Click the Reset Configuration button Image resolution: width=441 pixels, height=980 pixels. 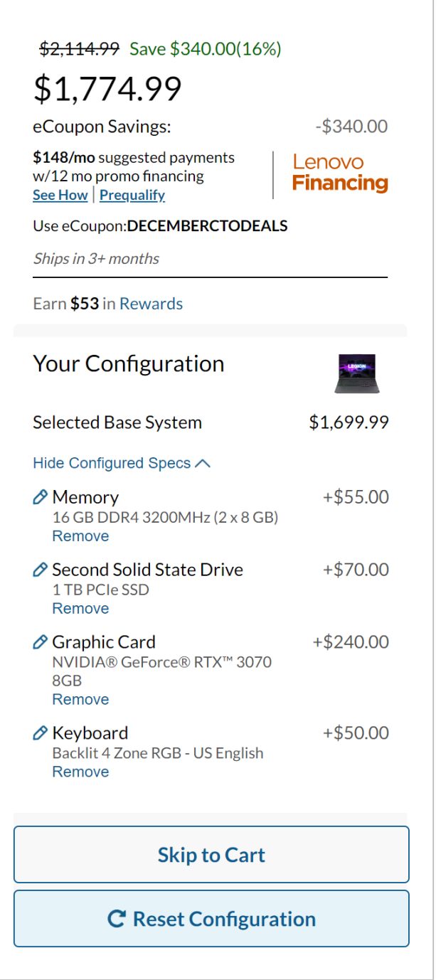211,919
